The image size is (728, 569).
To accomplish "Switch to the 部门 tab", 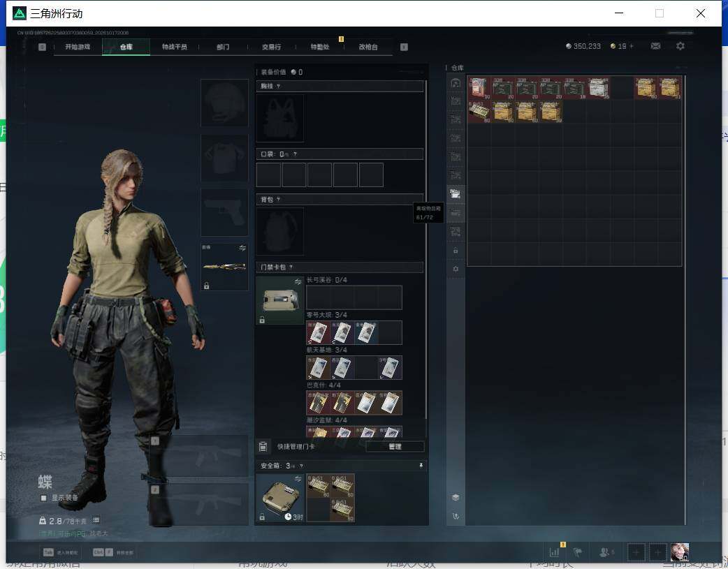I will (x=223, y=47).
